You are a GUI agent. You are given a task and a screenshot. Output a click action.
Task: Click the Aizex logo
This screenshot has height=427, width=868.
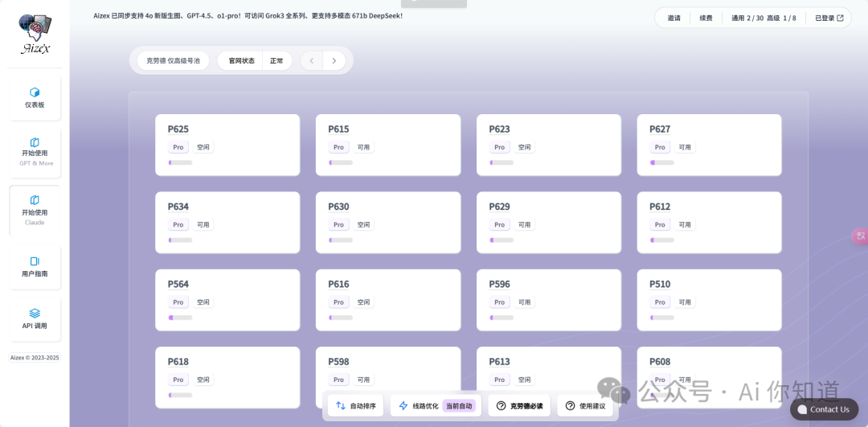pos(35,34)
